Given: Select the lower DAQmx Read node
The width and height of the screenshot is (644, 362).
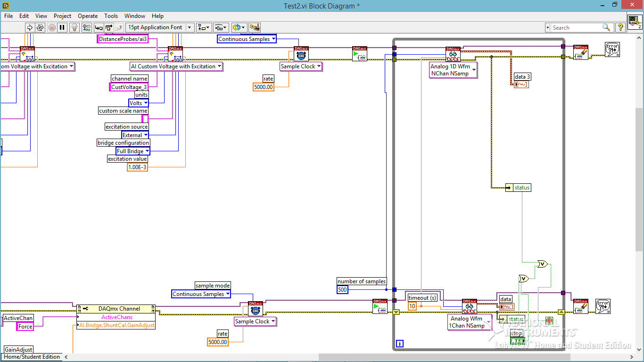Looking at the screenshot, I should [x=469, y=306].
